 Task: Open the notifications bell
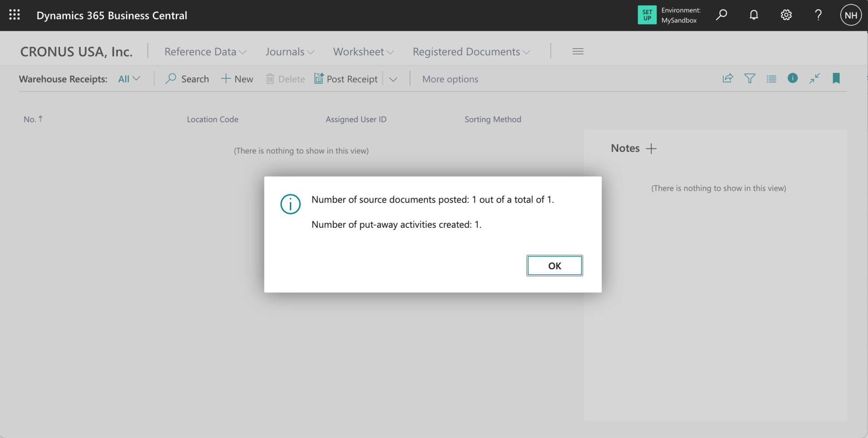coord(754,15)
